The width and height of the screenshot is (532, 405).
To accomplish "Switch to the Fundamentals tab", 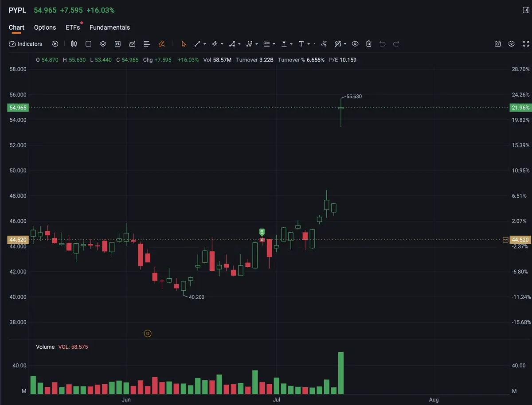I will click(x=110, y=27).
